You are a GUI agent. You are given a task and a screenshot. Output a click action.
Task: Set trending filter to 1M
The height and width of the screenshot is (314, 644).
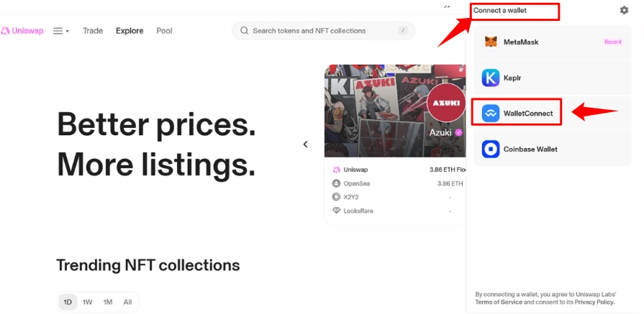coord(107,303)
